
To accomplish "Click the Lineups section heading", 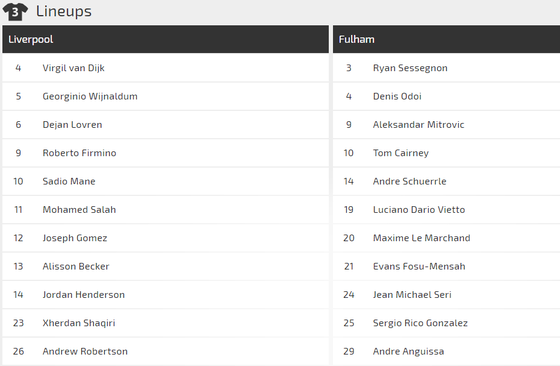I will [x=64, y=11].
